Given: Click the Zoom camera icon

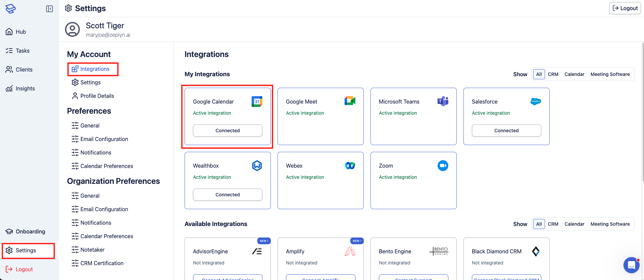Looking at the screenshot, I should coord(443,166).
